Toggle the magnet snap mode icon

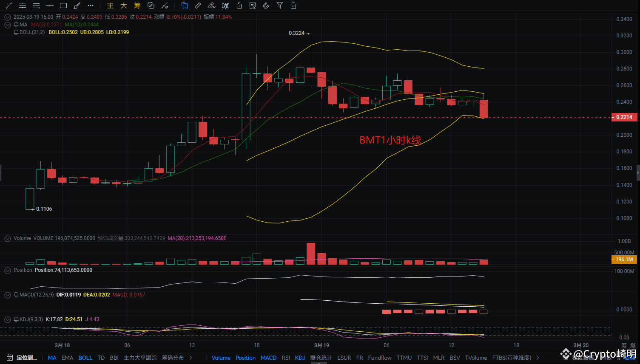tap(266, 6)
